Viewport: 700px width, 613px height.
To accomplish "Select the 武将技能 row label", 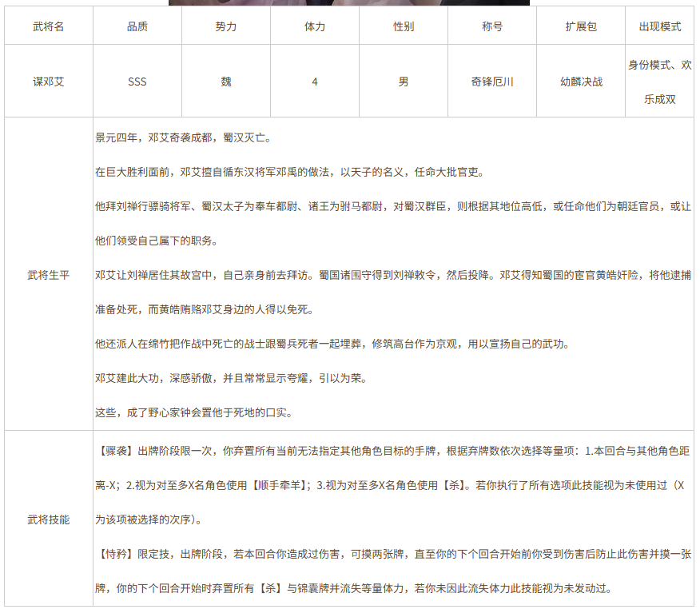I will tap(49, 519).
